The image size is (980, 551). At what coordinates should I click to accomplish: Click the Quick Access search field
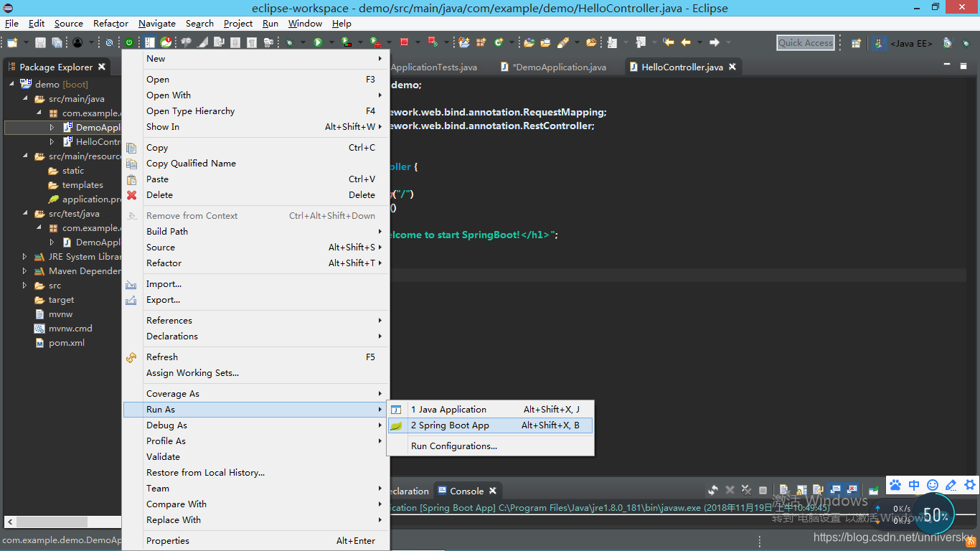[x=806, y=42]
